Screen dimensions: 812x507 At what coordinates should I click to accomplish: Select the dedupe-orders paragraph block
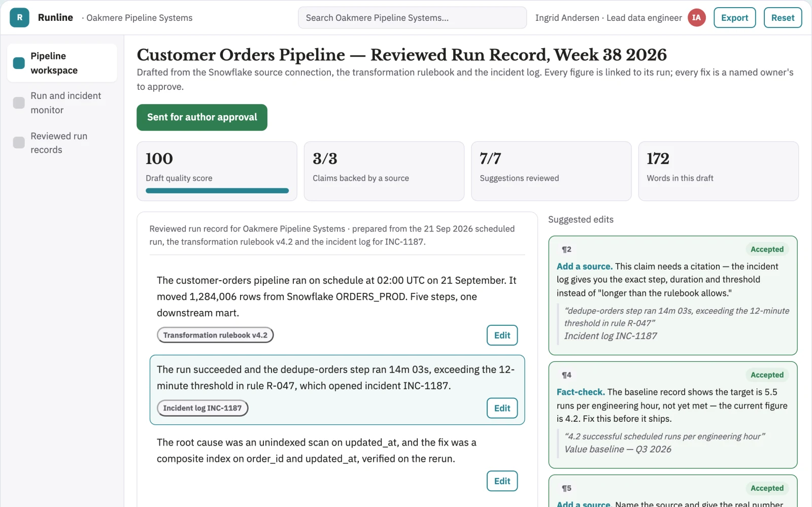pos(337,390)
